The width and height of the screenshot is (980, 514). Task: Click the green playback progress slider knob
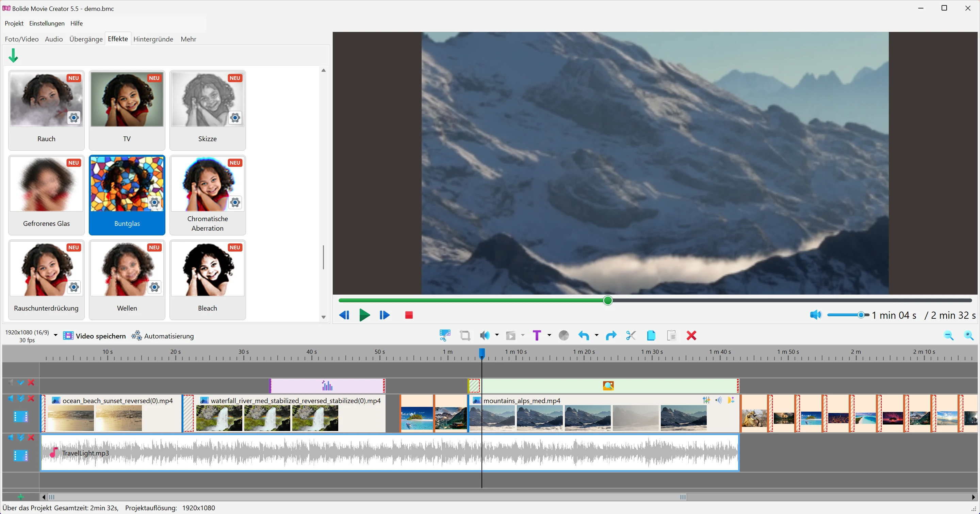point(608,300)
